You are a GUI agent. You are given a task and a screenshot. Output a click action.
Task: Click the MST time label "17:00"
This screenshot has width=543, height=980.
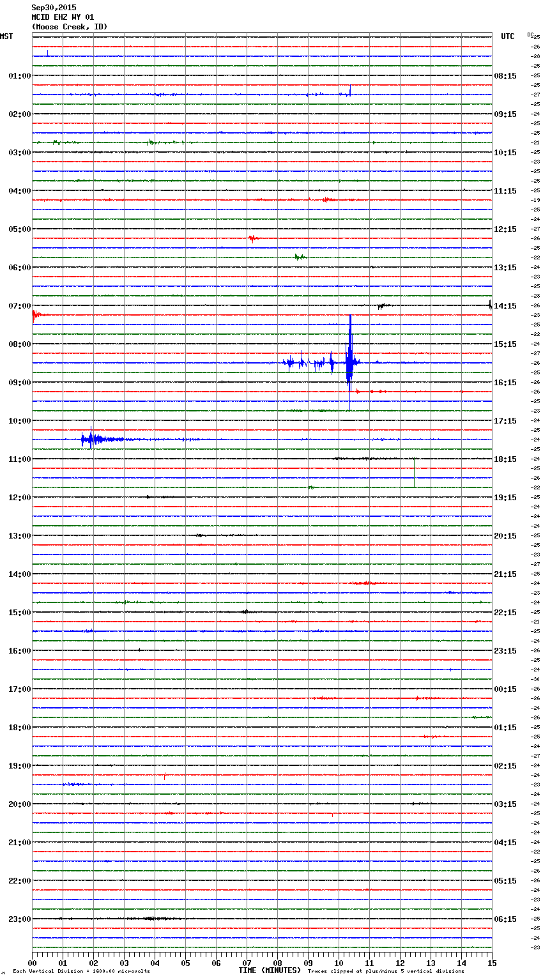[20, 689]
